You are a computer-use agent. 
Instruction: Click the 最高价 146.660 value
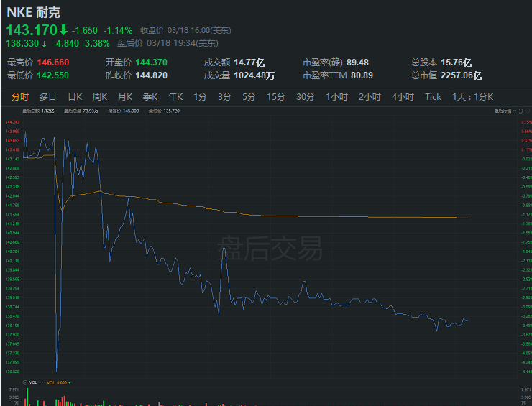click(53, 63)
